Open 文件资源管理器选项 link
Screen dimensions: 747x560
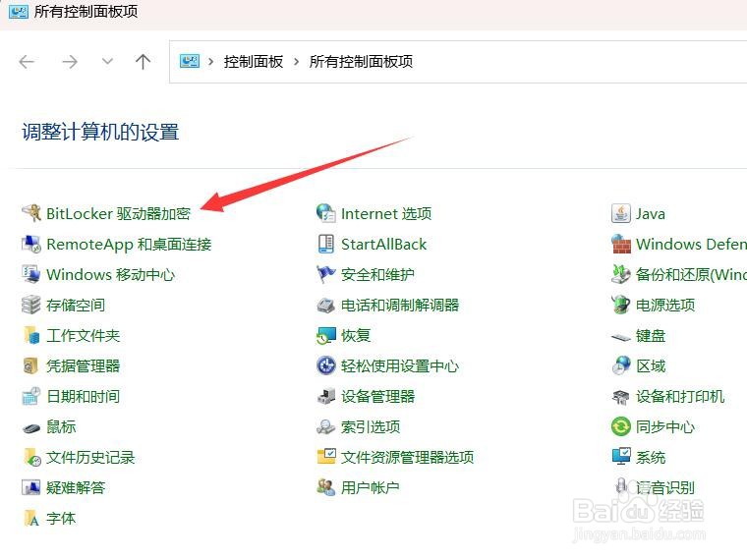407,458
